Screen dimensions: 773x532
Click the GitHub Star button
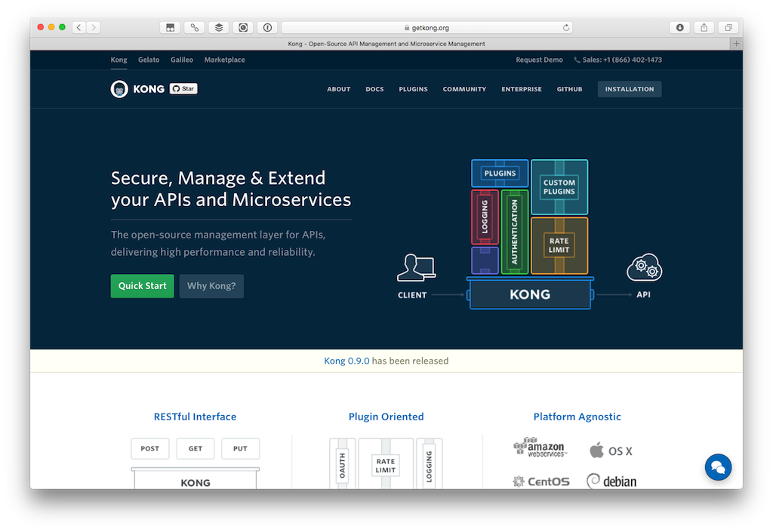tap(183, 89)
